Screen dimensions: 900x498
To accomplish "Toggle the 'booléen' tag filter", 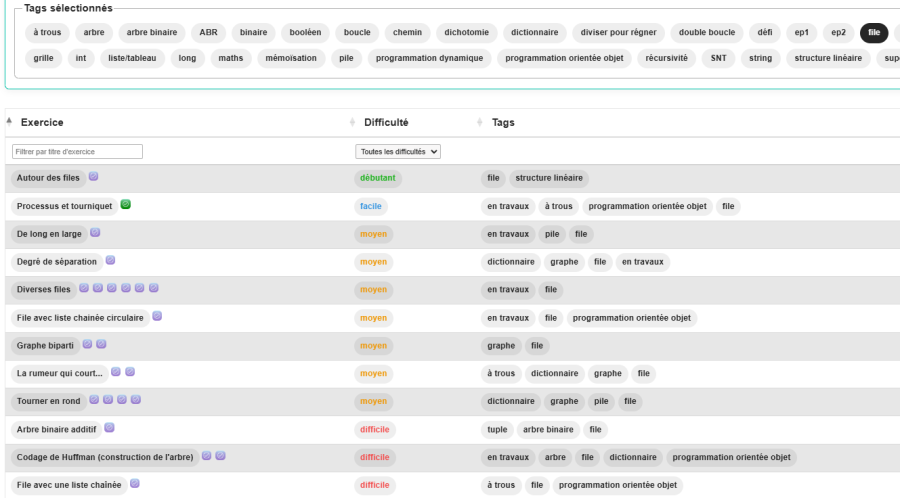I will [x=305, y=33].
